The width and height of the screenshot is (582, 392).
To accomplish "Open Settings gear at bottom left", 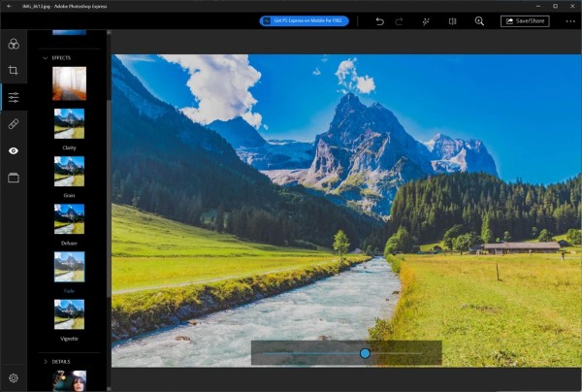I will pyautogui.click(x=14, y=377).
